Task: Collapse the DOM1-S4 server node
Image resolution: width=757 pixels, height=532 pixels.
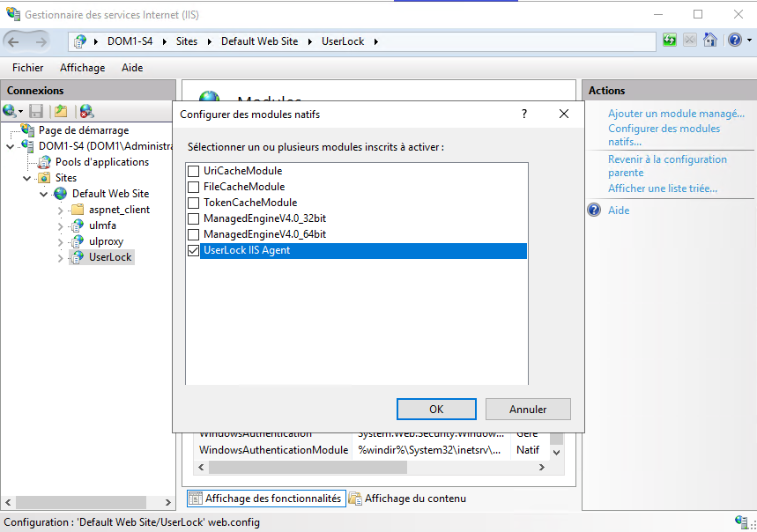Action: point(11,146)
